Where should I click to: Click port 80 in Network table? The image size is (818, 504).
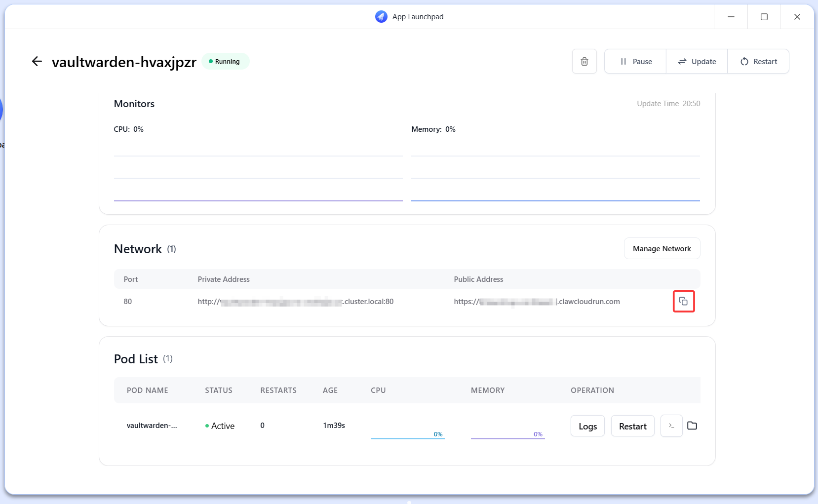[127, 301]
